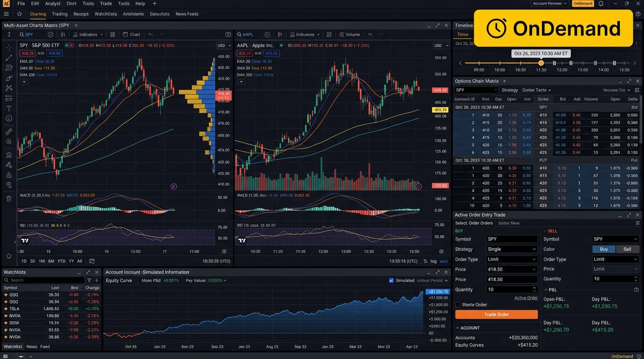Viewport: 644px width, 359px height.
Task: Open the Trade menu
Action: [106, 3]
